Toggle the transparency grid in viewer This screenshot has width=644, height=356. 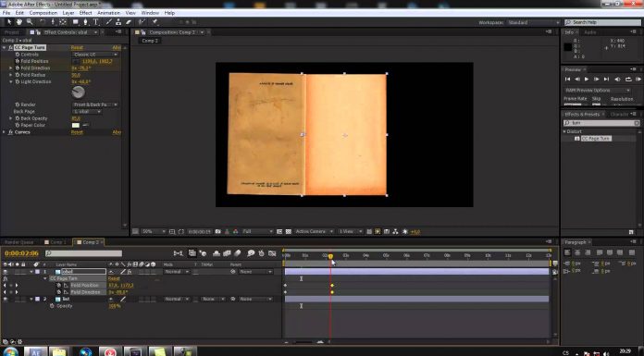(289, 231)
